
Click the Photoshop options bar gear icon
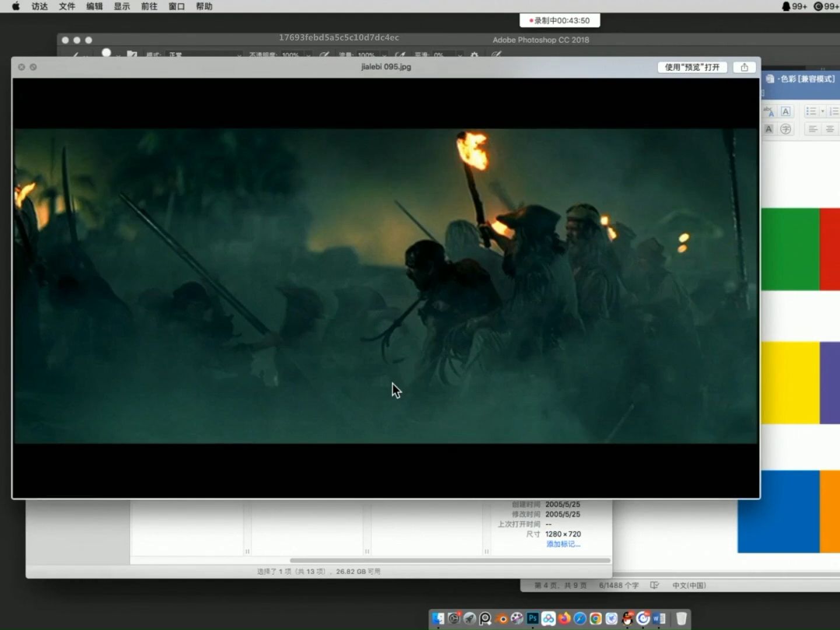(x=474, y=54)
